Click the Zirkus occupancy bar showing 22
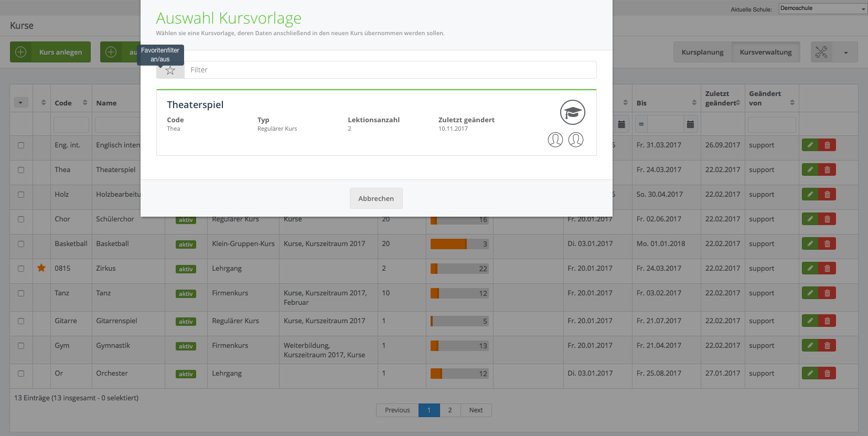This screenshot has height=436, width=868. pos(459,269)
